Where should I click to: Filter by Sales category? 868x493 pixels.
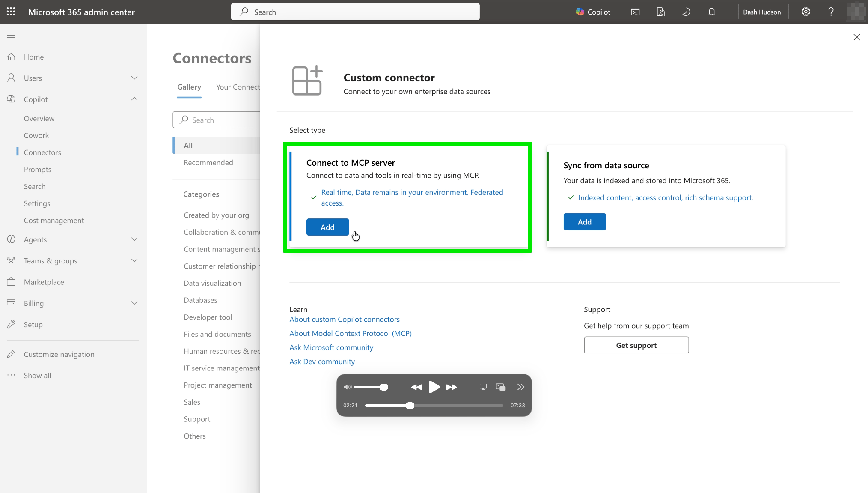coord(192,402)
